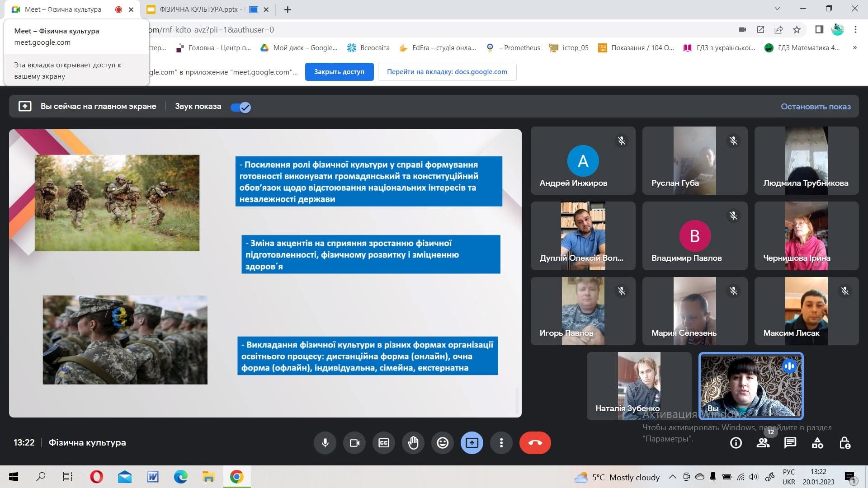868x488 pixels.
Task: Click open-in-app icon in address bar
Action: pyautogui.click(x=760, y=30)
